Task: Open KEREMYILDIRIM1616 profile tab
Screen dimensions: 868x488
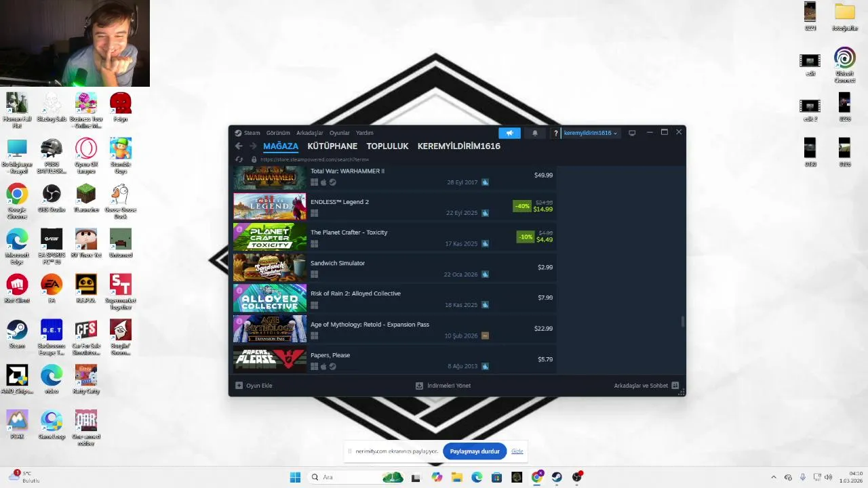Action: [459, 146]
